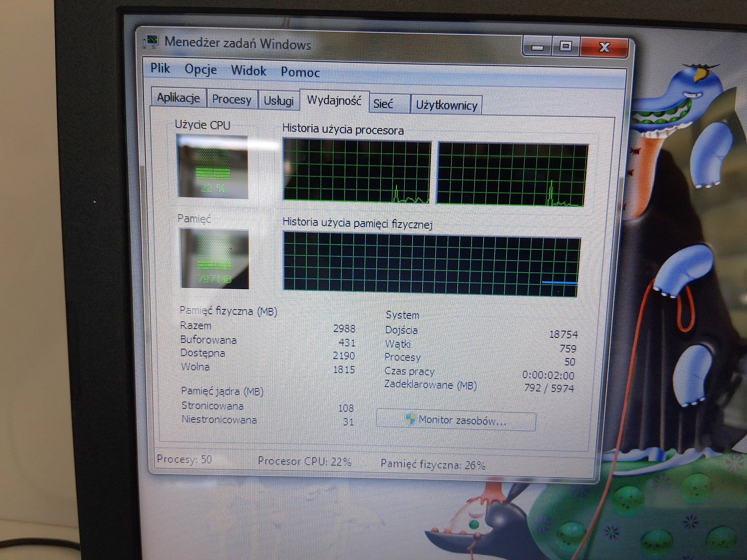This screenshot has width=747, height=560.
Task: Click the Zadeklarowane value 792 / 5974
Action: click(x=549, y=388)
